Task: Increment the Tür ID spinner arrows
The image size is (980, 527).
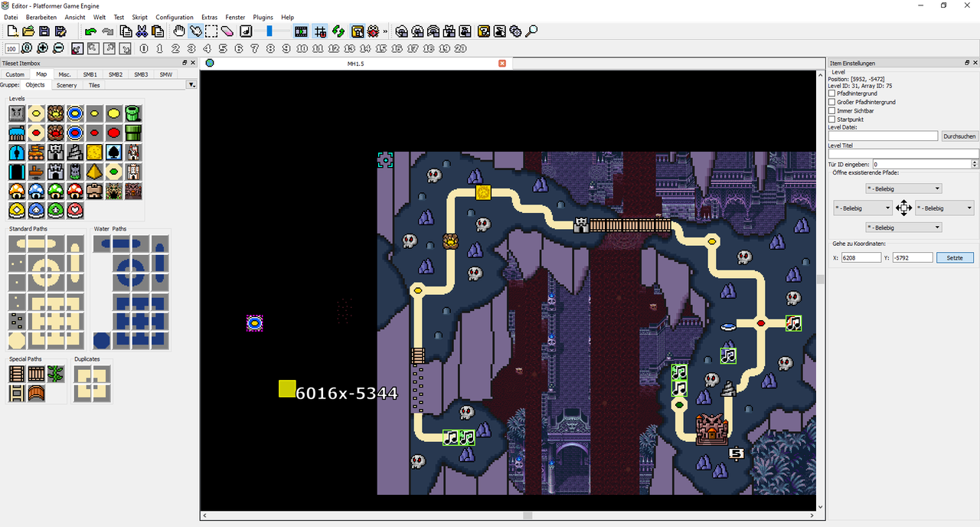Action: (975, 164)
